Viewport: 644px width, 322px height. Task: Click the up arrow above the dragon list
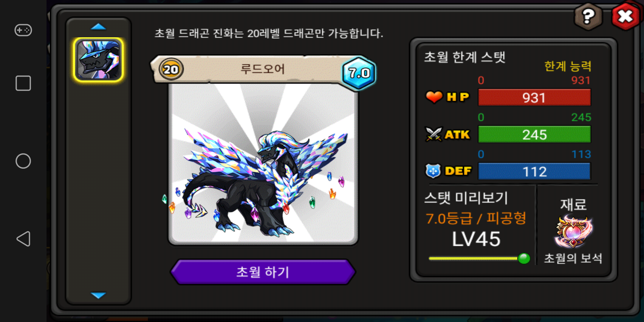point(98,27)
